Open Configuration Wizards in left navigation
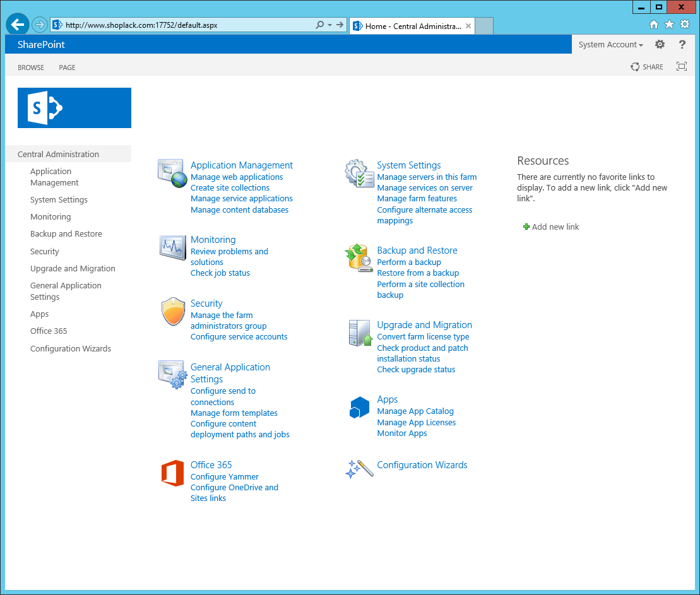 71,349
